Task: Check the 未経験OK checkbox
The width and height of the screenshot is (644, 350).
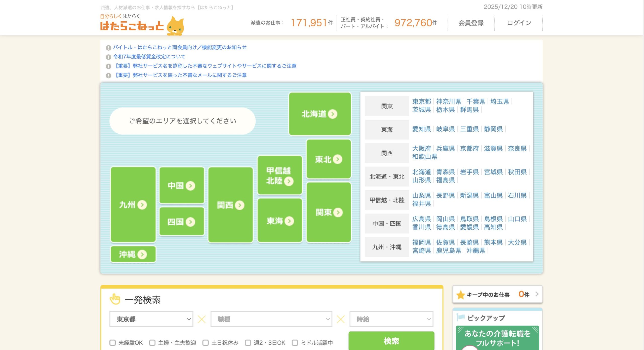Action: (x=112, y=343)
